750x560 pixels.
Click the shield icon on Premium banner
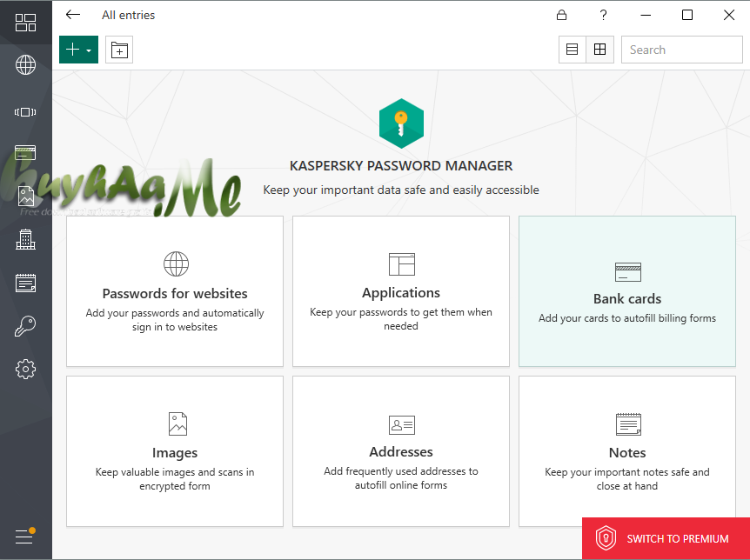pos(606,538)
